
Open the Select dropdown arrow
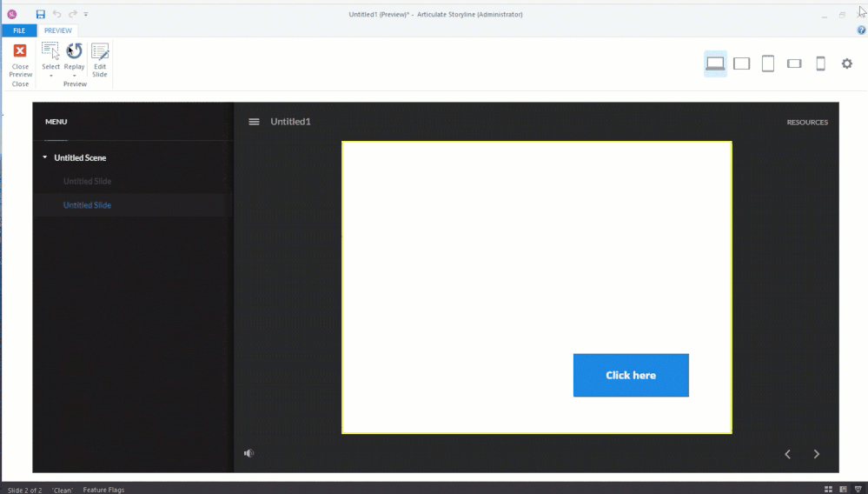[51, 76]
